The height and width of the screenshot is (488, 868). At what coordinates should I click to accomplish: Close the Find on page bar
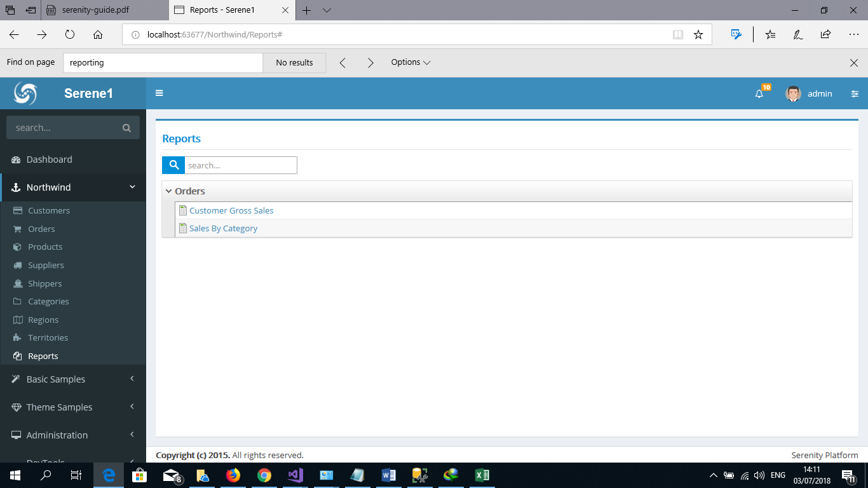854,62
